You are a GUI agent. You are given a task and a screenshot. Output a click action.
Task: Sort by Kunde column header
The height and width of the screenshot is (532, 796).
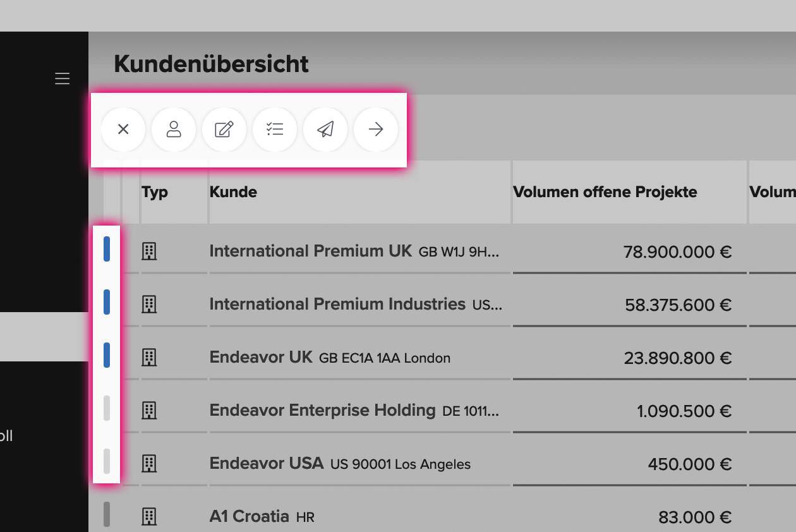click(233, 192)
